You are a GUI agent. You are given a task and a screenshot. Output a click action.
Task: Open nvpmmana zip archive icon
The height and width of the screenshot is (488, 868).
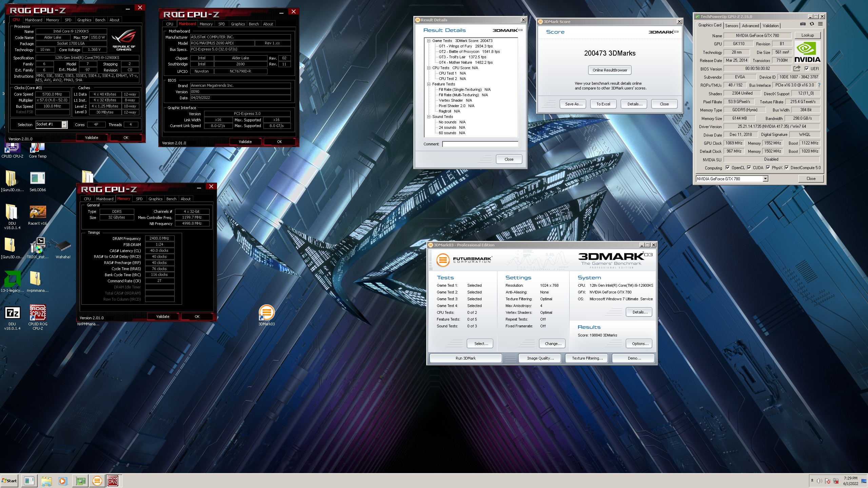38,282
